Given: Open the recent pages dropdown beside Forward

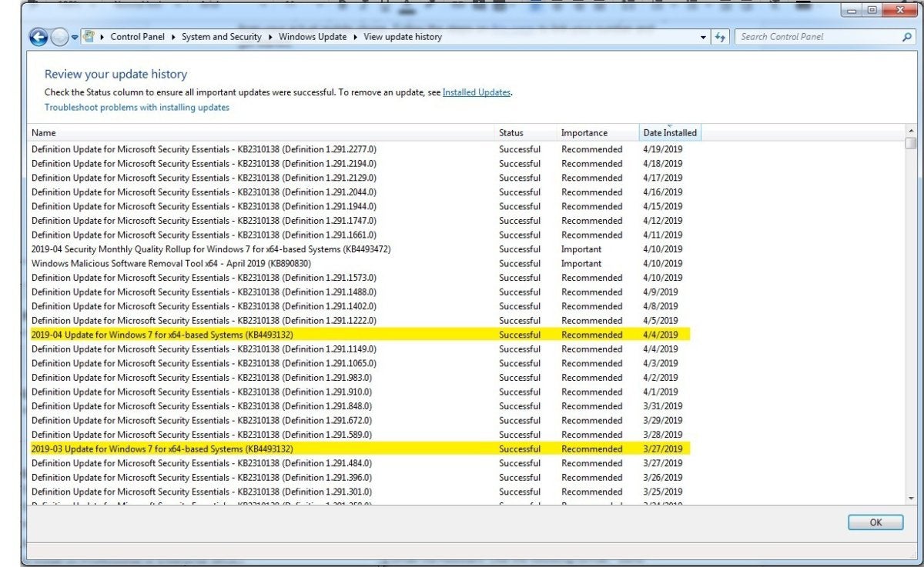Looking at the screenshot, I should click(x=75, y=38).
